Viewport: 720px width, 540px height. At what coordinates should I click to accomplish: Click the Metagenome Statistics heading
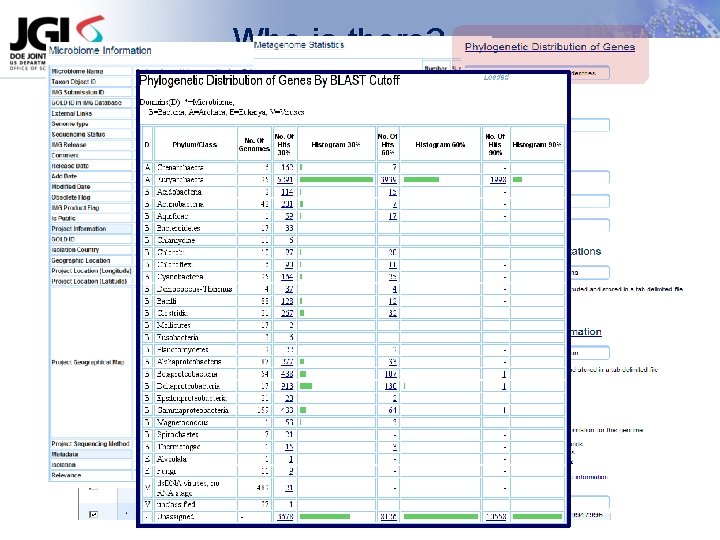[299, 45]
